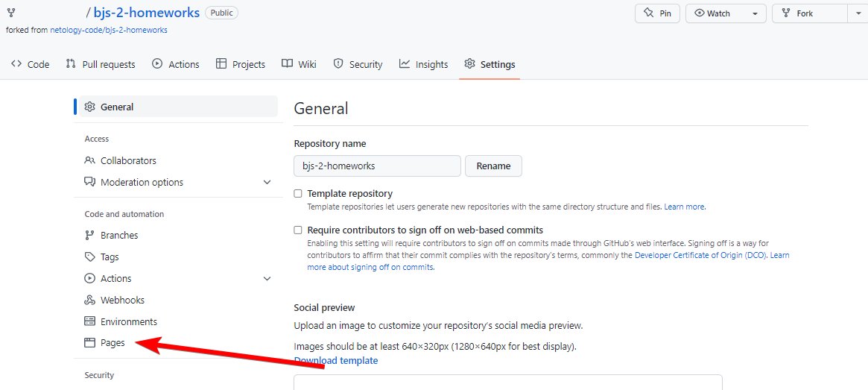Switch to the Pull requests tab
Viewport: 868px width, 390px height.
point(101,64)
